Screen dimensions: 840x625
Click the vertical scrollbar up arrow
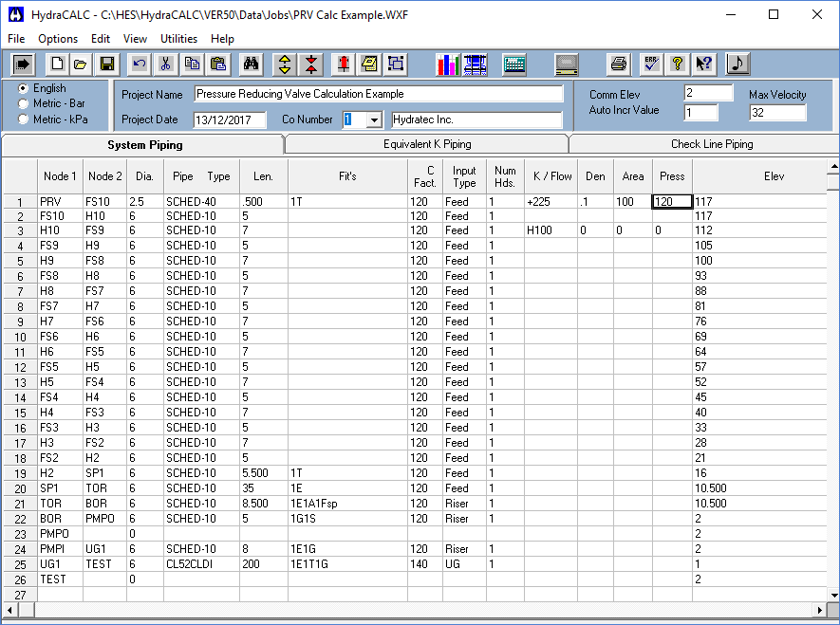tap(833, 166)
